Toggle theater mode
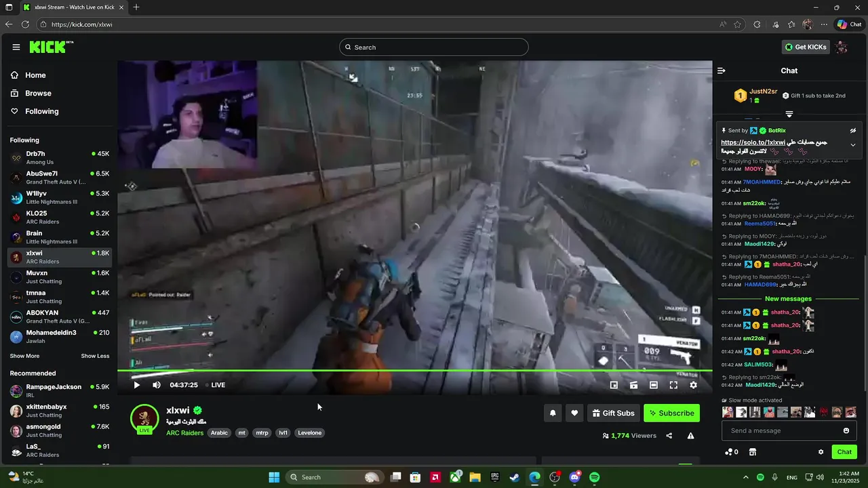This screenshot has height=488, width=868. coord(654,385)
